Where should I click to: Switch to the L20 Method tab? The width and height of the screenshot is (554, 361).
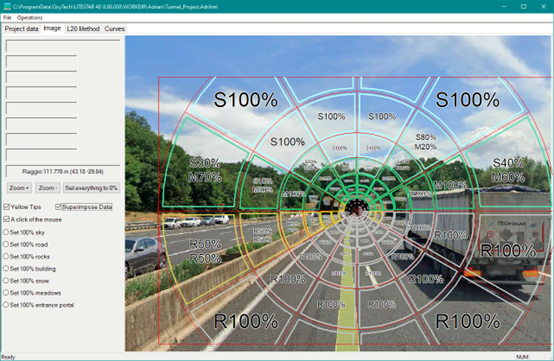click(x=83, y=29)
